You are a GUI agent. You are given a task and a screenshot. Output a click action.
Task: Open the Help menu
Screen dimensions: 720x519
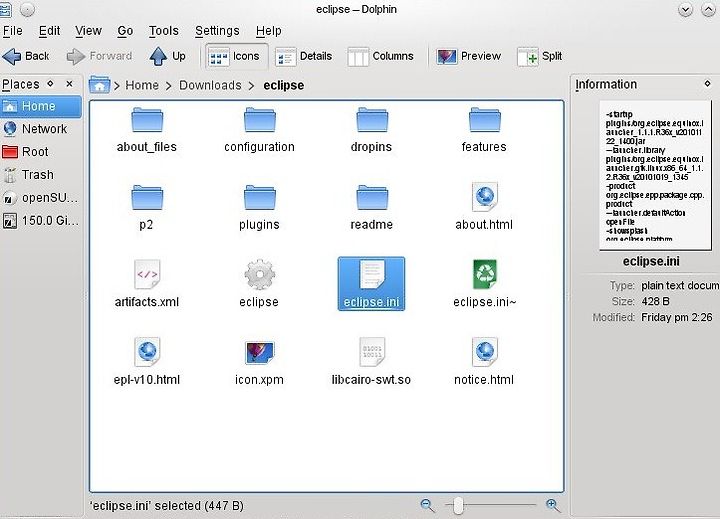[x=269, y=31]
